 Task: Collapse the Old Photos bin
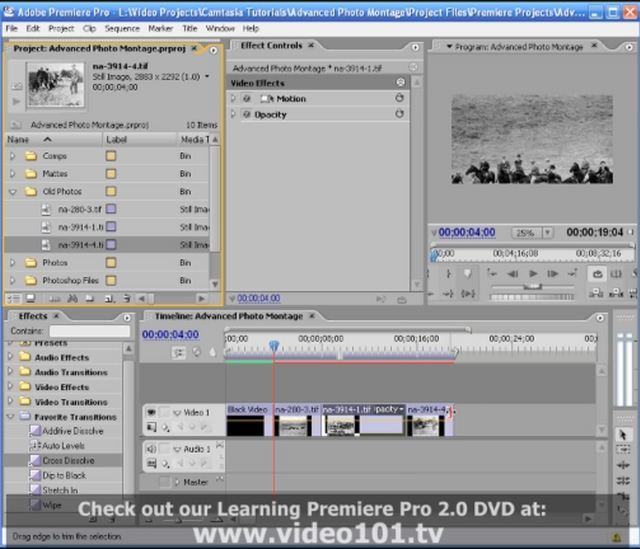13,191
